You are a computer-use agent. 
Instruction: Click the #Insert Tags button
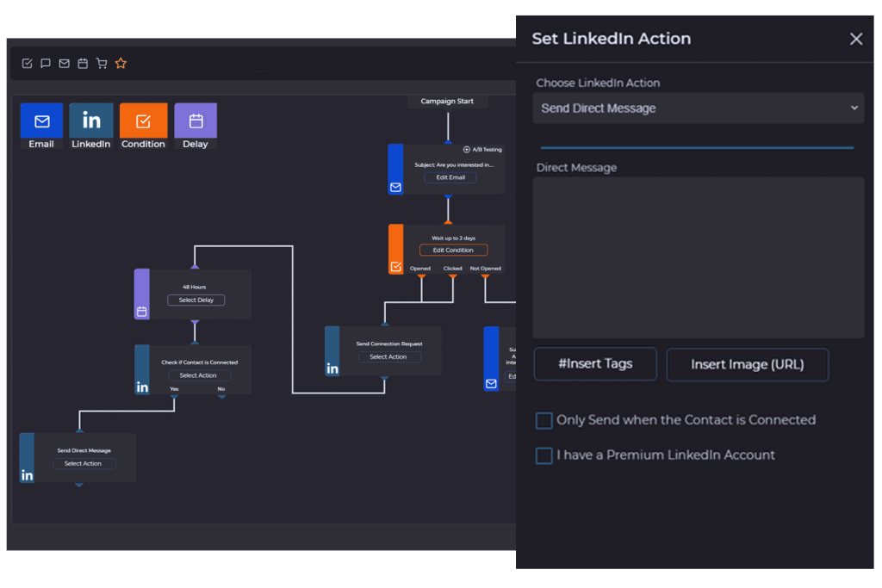pos(595,364)
